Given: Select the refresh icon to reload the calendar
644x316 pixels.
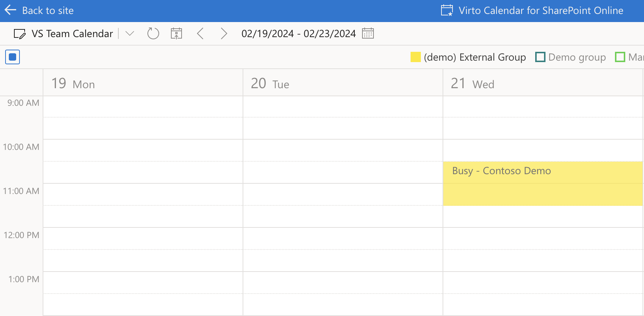Looking at the screenshot, I should point(153,33).
